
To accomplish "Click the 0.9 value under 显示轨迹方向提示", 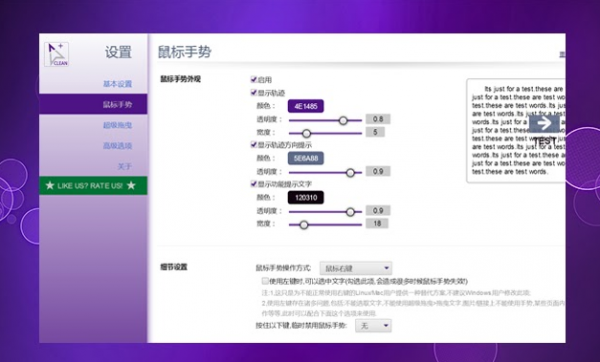I will (x=378, y=171).
